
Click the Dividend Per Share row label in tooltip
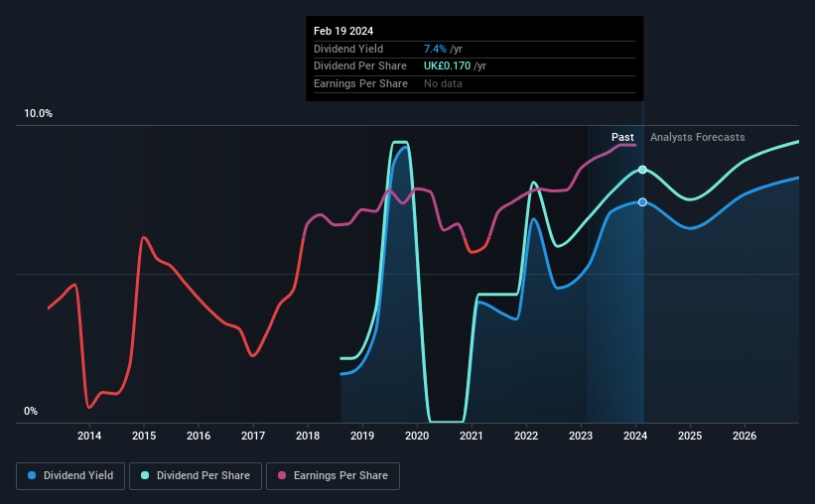360,66
